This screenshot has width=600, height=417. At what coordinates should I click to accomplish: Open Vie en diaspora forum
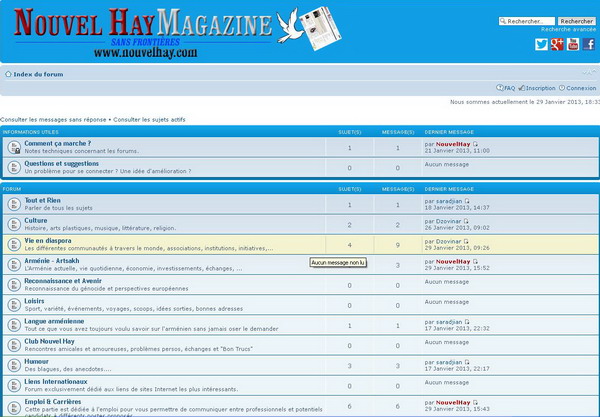(48, 241)
